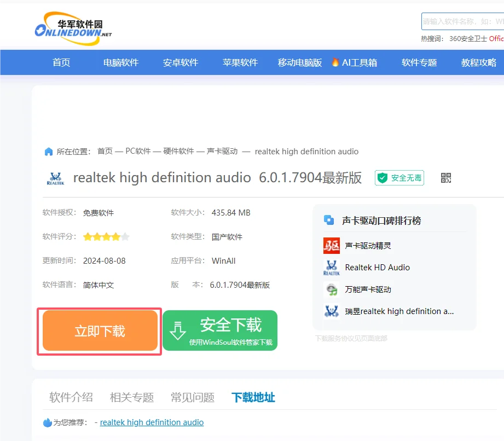This screenshot has width=504, height=441.
Task: Click the Realtek HD Audio icon in ranking
Action: coord(332,268)
